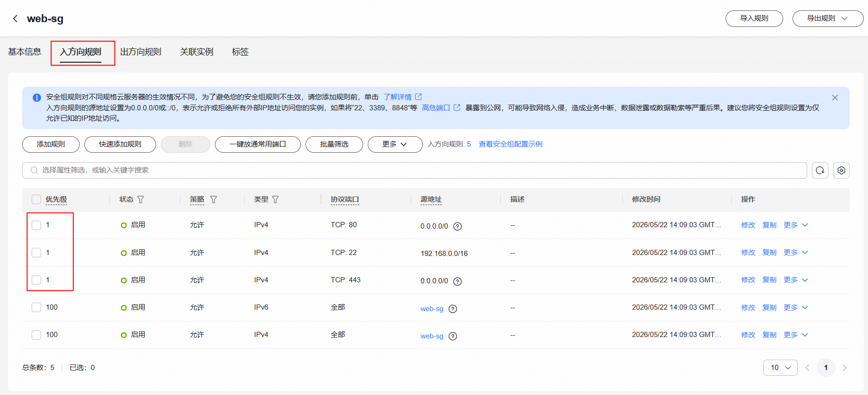The image size is (868, 395).
Task: Select the TCP: 443 rule checkbox
Action: pos(36,280)
